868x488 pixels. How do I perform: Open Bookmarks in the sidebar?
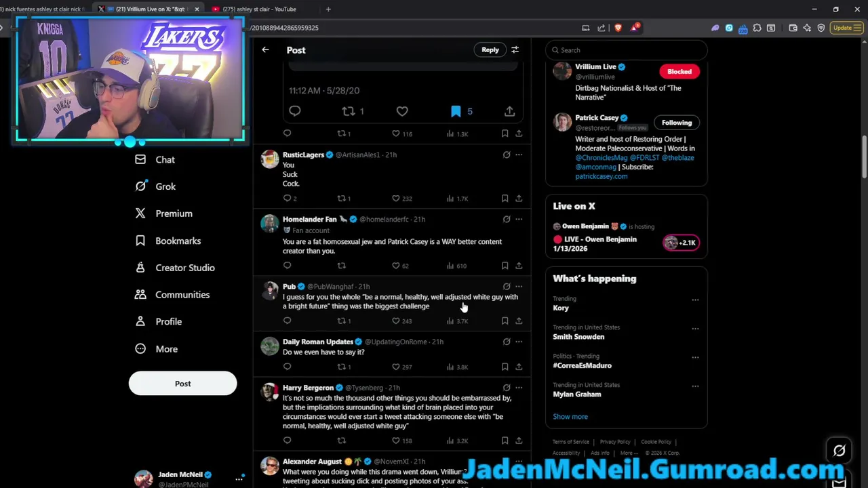[x=167, y=241]
